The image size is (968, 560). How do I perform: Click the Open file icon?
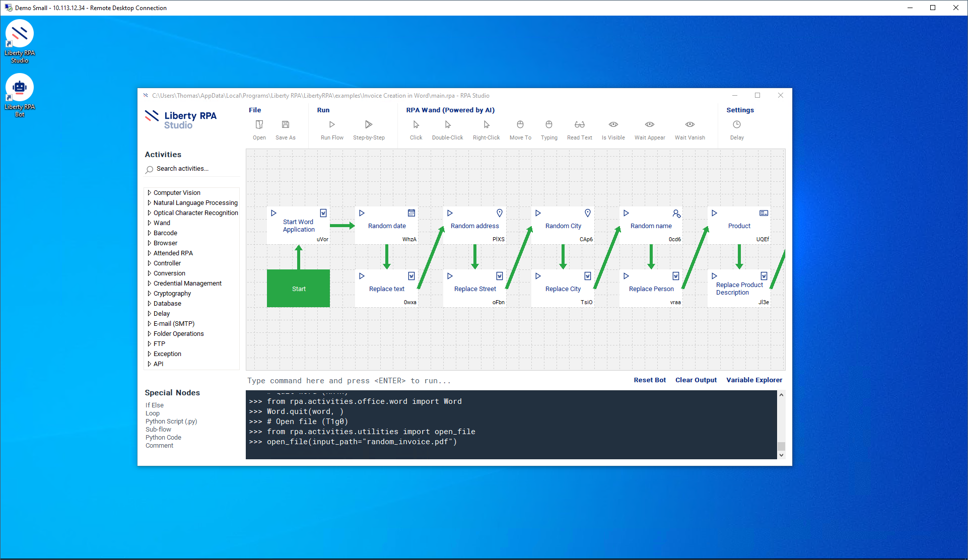(x=259, y=125)
